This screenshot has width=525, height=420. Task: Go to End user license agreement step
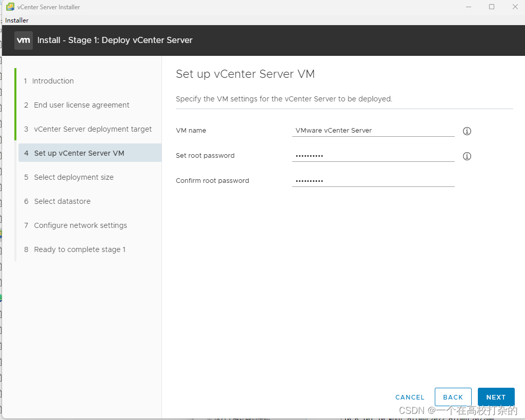click(x=77, y=105)
